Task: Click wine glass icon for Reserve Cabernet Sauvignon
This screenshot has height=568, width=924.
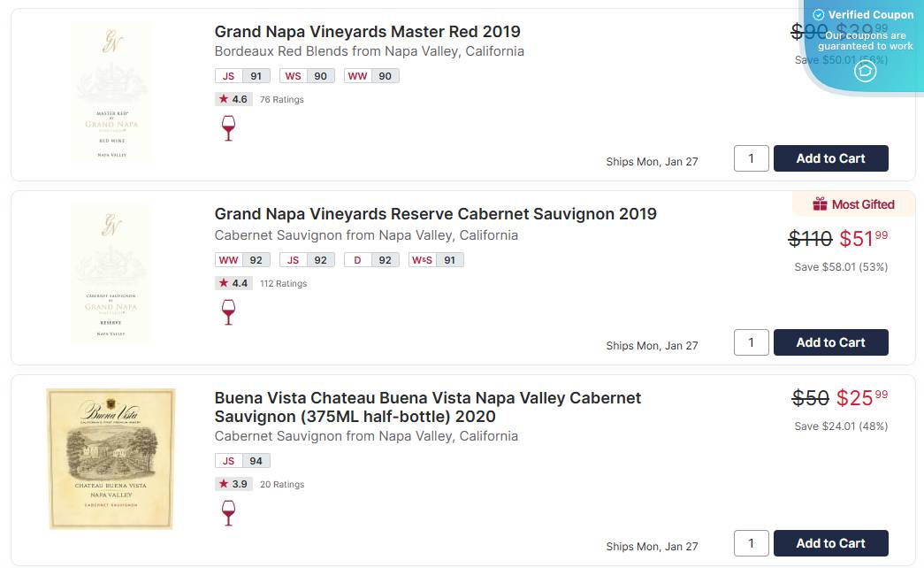Action: click(x=228, y=311)
